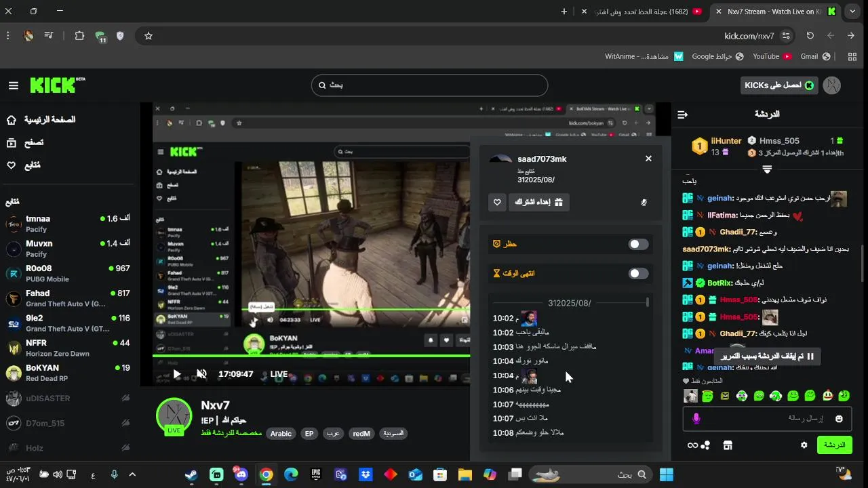Open the site info icon in address bar
Screen dimensions: 868x488
(x=786, y=36)
